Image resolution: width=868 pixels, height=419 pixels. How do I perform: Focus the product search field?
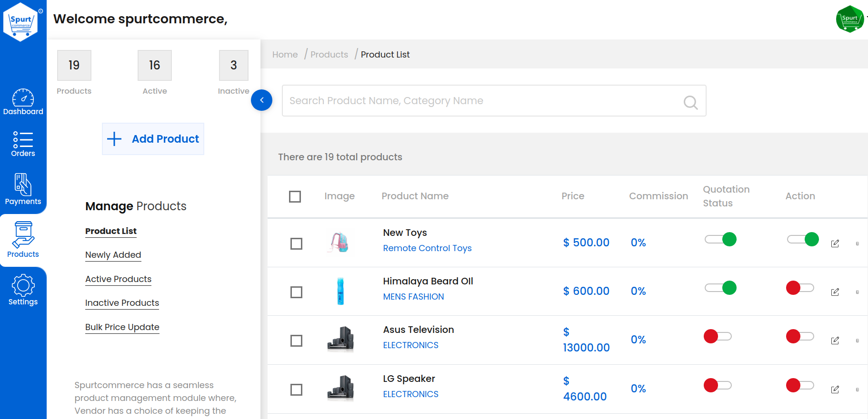pyautogui.click(x=494, y=101)
